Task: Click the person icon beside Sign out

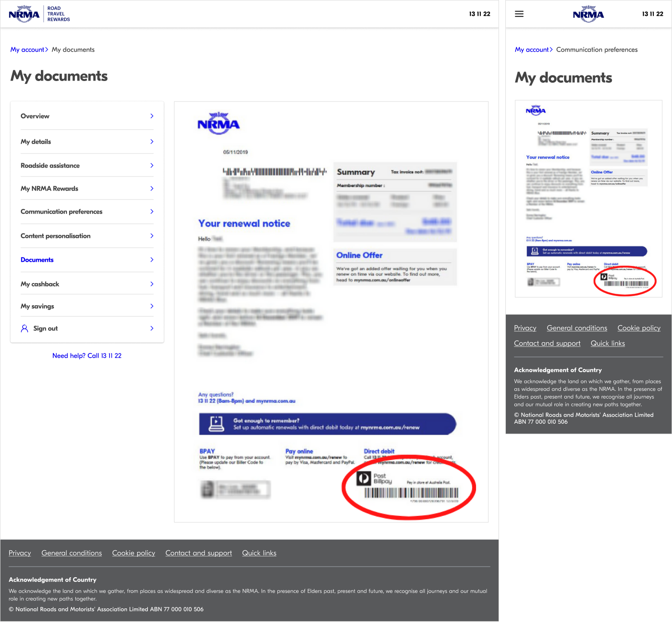Action: [25, 329]
